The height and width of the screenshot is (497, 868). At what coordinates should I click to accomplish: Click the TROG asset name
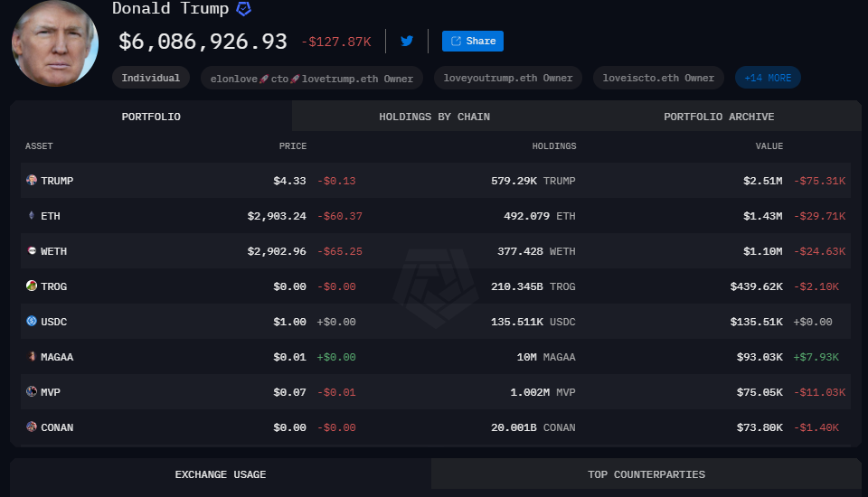click(x=53, y=286)
